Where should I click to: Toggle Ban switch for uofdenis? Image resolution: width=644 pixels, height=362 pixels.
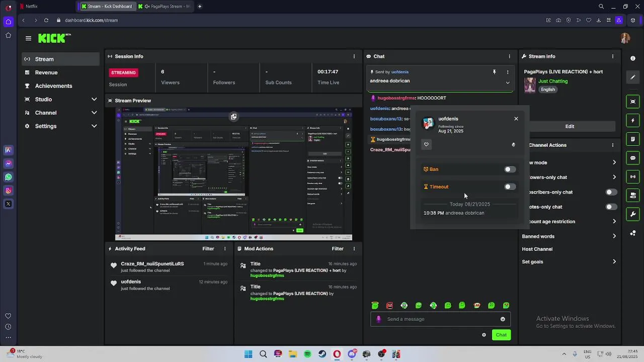[510, 169]
